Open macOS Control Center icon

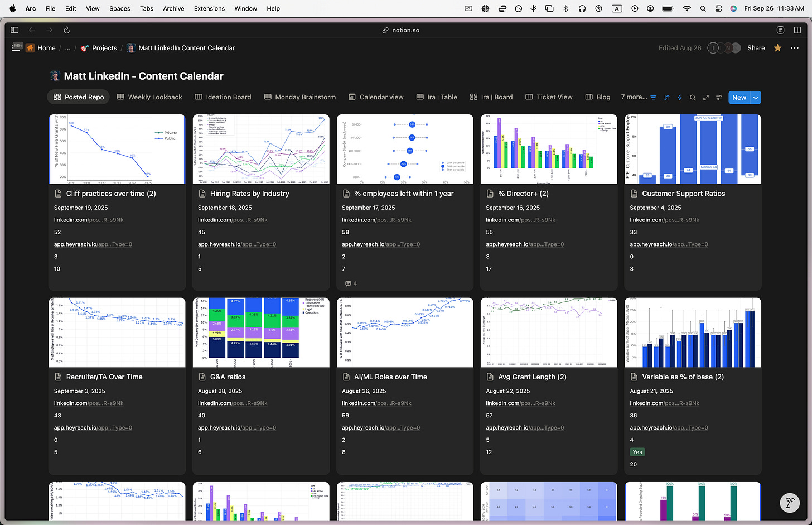tap(718, 8)
